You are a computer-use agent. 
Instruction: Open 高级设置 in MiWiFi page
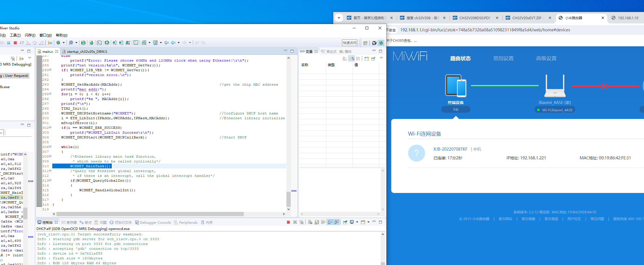(546, 58)
